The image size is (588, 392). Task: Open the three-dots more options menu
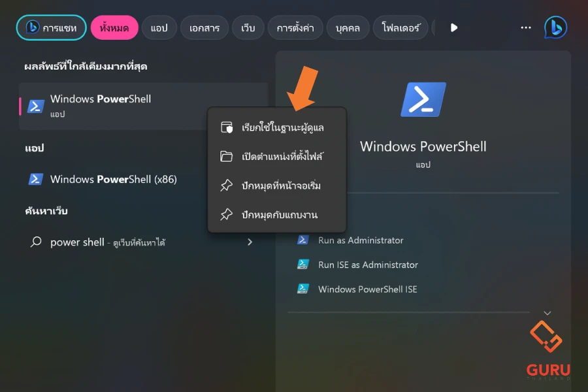pyautogui.click(x=526, y=27)
